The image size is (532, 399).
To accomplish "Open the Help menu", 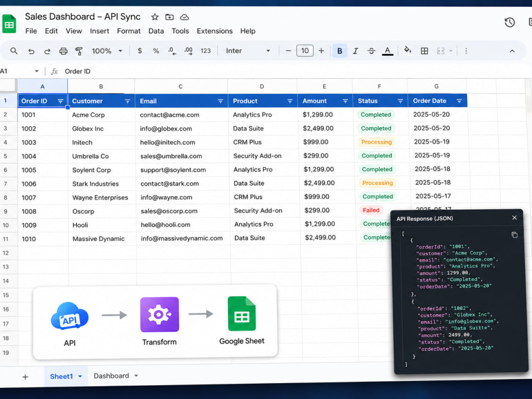I will [x=248, y=31].
